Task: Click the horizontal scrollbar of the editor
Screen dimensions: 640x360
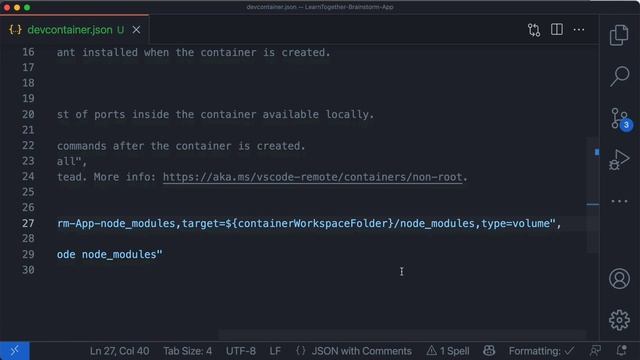Action: point(402,335)
